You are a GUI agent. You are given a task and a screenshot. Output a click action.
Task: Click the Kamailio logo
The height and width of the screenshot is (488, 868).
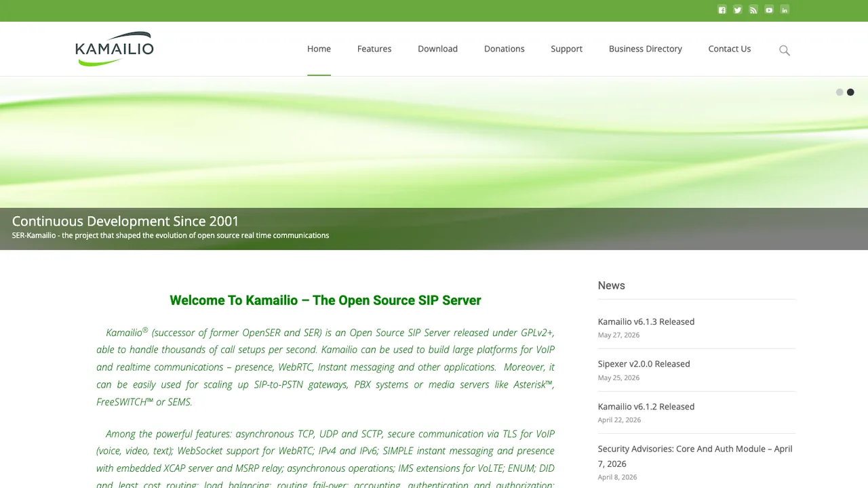tap(115, 49)
